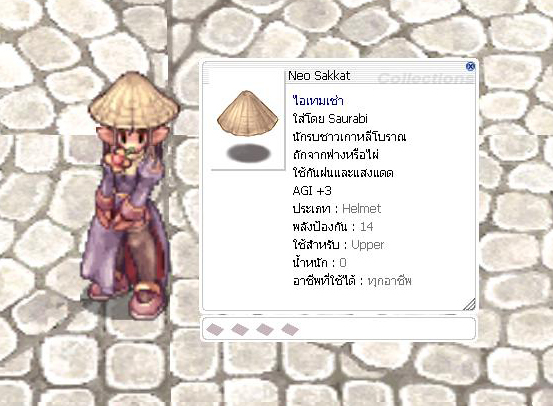
Task: Click the gray Upper position value
Action: [367, 245]
